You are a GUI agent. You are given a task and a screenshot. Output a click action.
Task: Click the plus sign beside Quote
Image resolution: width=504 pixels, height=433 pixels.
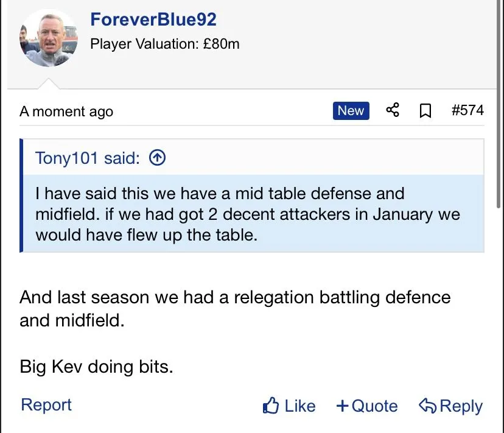[x=343, y=406]
